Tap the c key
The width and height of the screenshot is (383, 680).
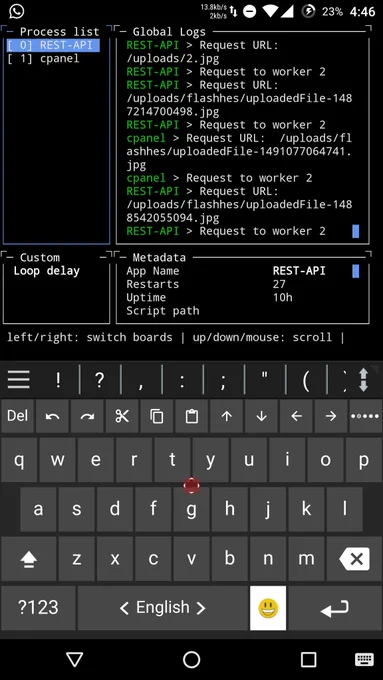pos(153,559)
